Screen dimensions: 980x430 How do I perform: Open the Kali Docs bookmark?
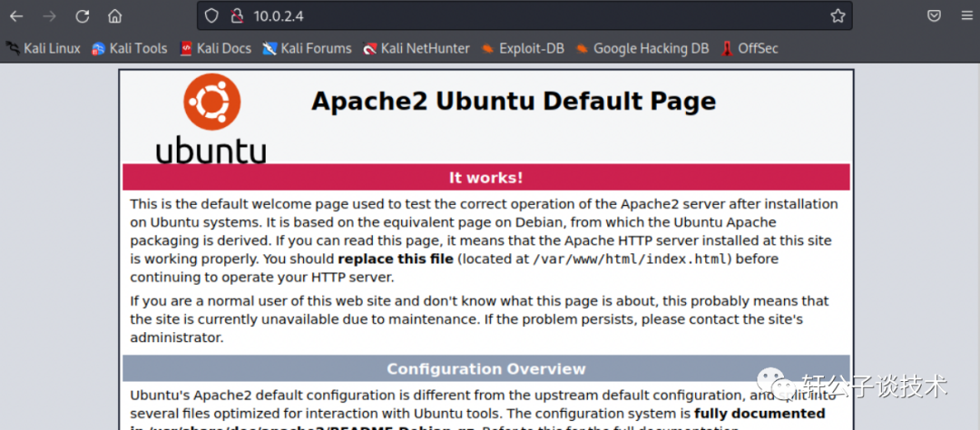(x=215, y=48)
